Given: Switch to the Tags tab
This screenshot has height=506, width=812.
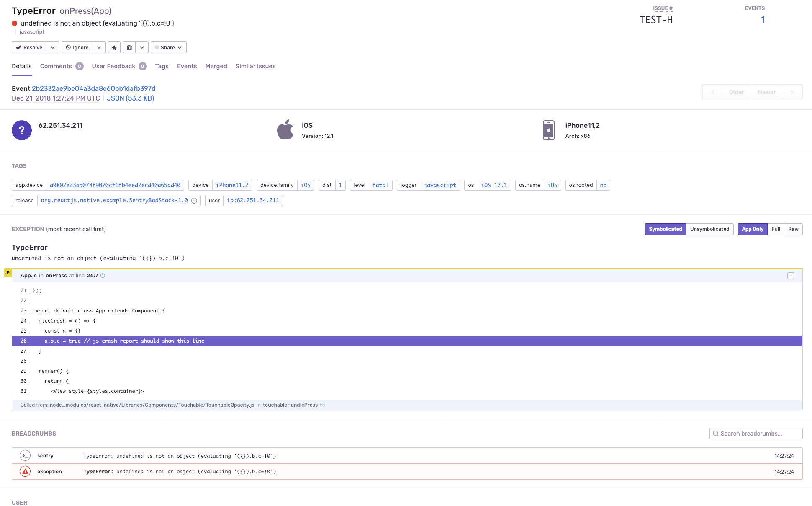Looking at the screenshot, I should (x=162, y=66).
